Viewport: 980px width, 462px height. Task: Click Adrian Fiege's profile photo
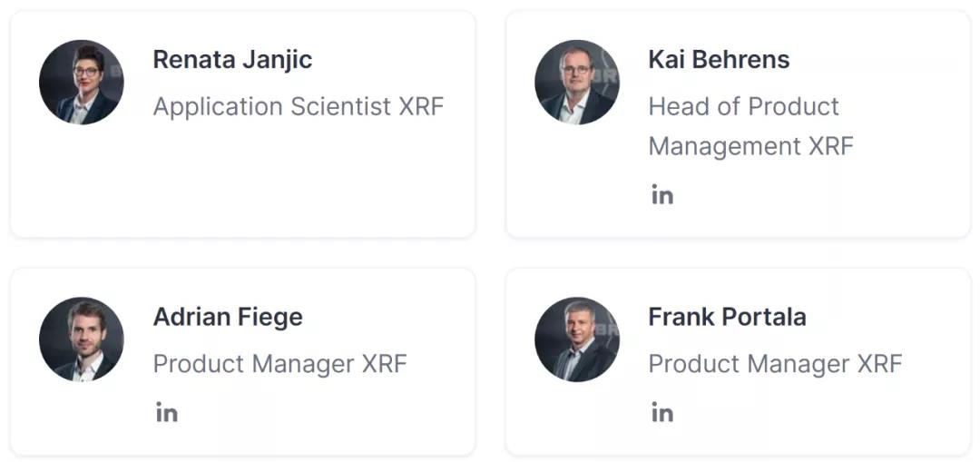(82, 339)
